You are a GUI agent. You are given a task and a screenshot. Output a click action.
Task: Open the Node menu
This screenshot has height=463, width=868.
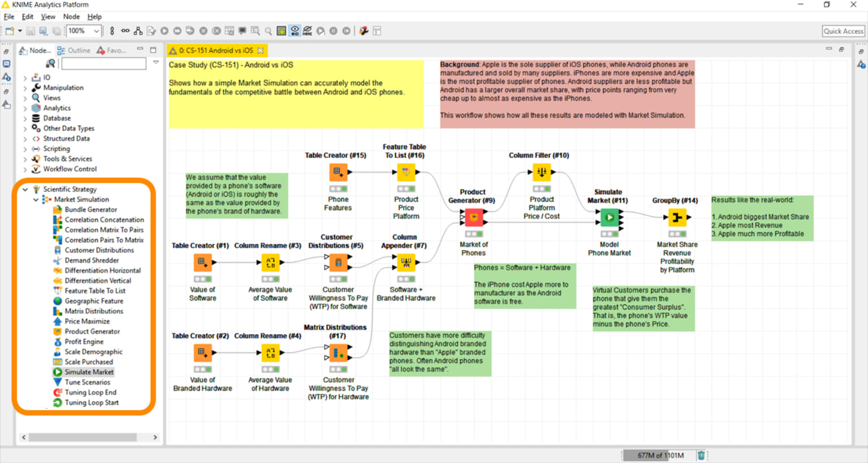click(x=71, y=16)
